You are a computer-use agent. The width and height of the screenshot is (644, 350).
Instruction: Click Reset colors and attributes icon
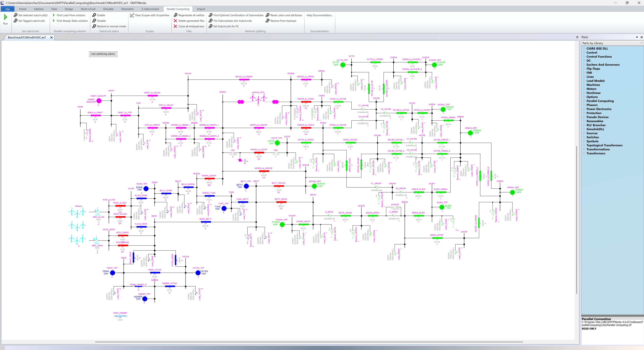pos(268,15)
